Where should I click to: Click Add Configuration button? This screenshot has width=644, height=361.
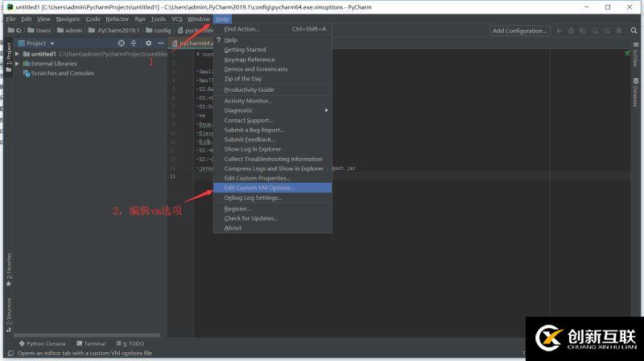pos(519,31)
